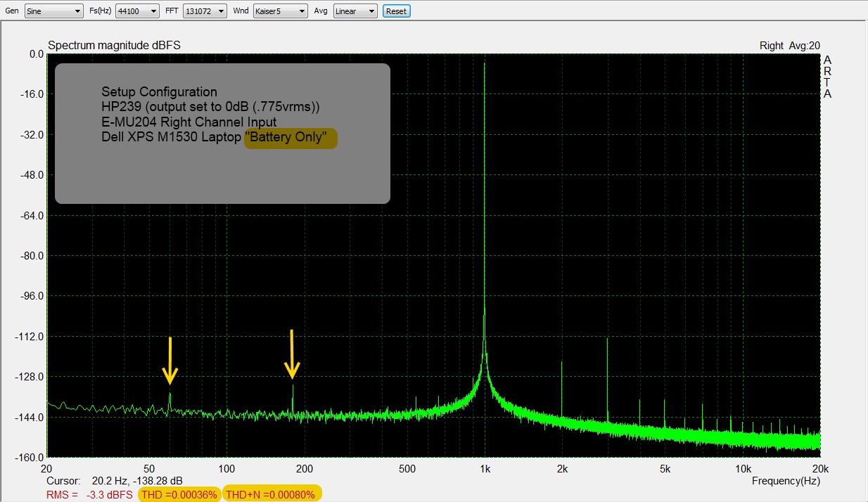Screen dimensions: 868x502
Task: Click the '100' frequency axis tick label
Action: [226, 469]
